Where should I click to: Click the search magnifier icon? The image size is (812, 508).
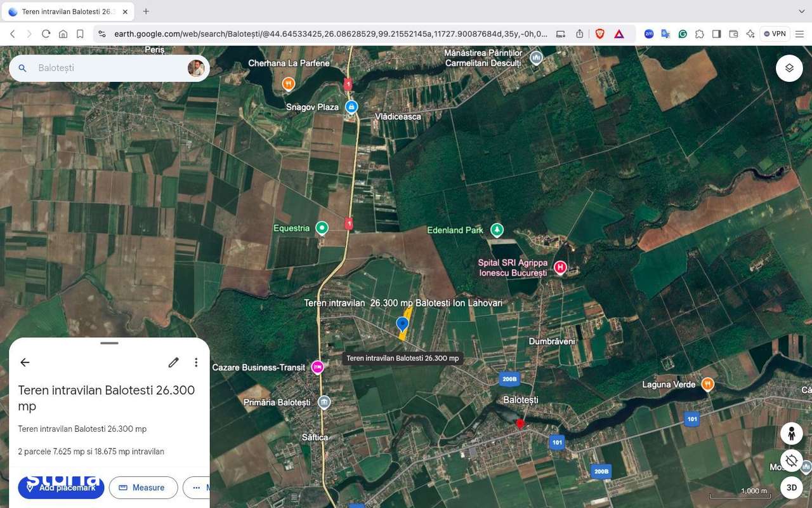tap(22, 67)
